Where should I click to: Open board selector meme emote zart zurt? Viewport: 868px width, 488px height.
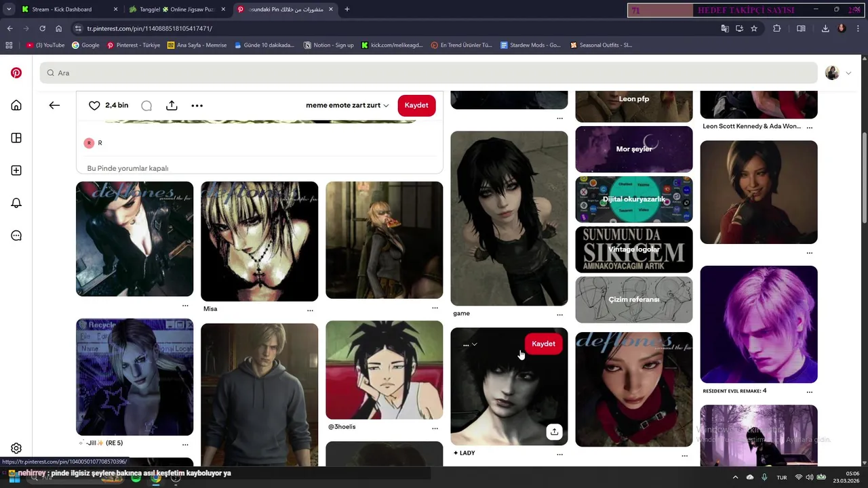pyautogui.click(x=347, y=105)
